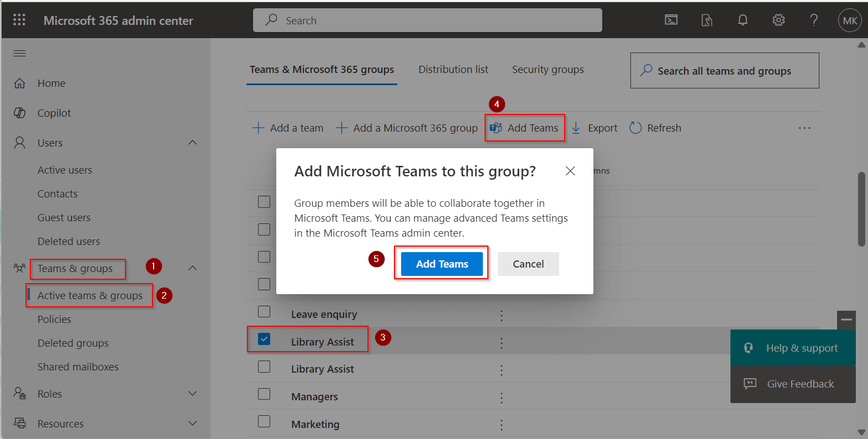Expand the Roles section chevron

(192, 394)
